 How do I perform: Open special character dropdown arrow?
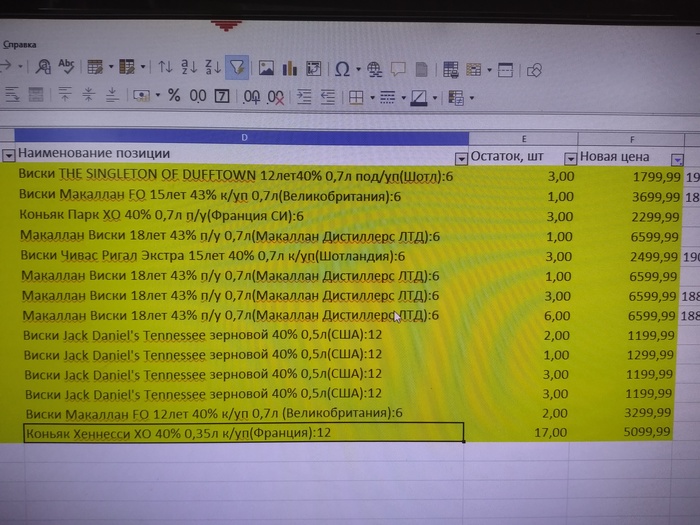pyautogui.click(x=358, y=69)
